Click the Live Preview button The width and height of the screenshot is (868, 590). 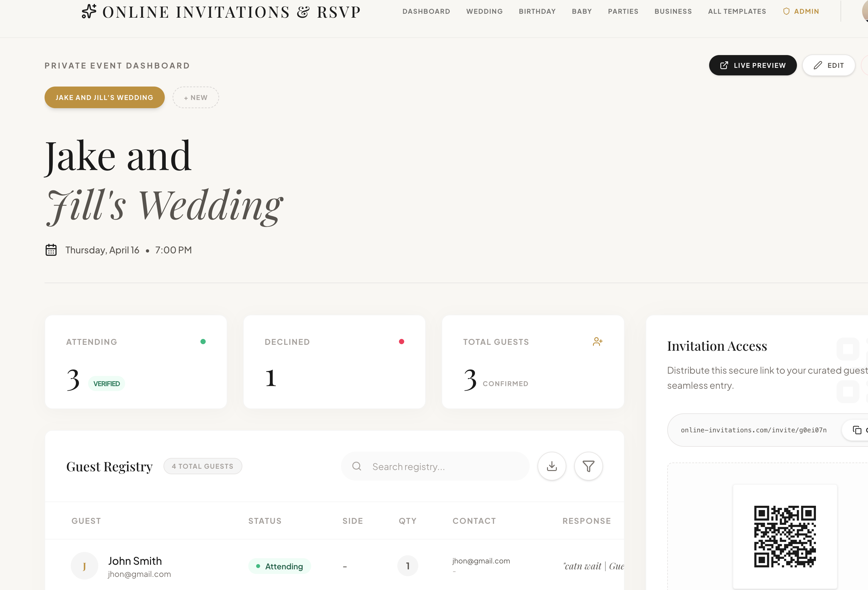753,65
